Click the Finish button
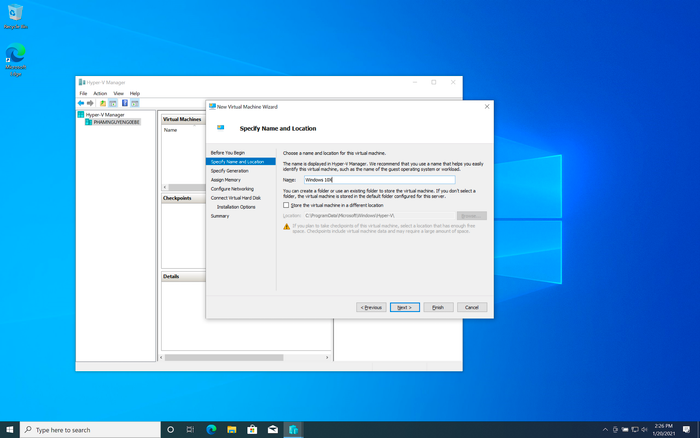The width and height of the screenshot is (700, 438). pyautogui.click(x=438, y=307)
